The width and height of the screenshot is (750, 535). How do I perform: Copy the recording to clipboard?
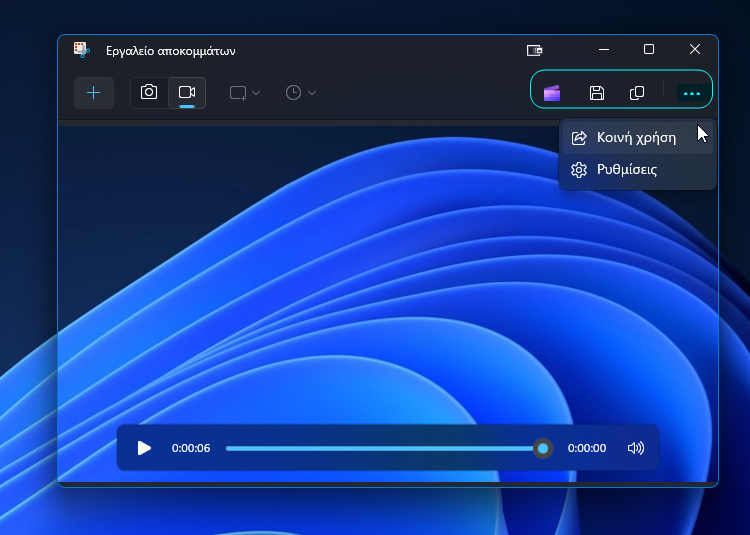point(637,93)
